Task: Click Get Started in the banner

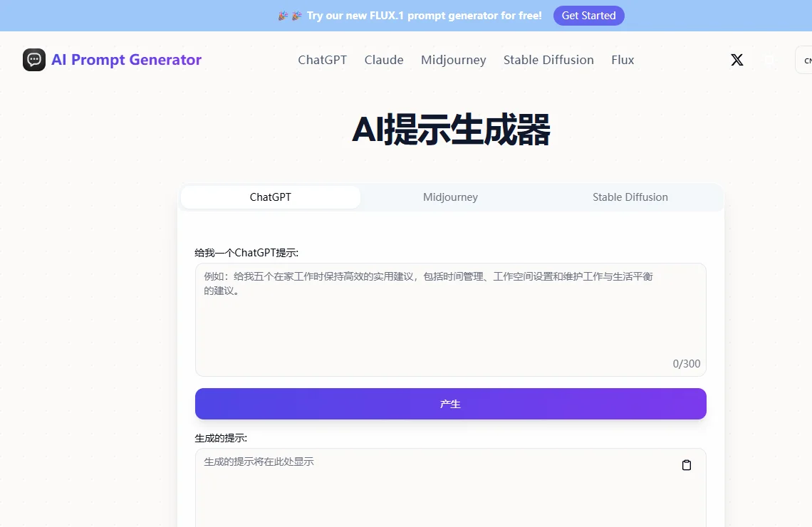Action: 589,16
